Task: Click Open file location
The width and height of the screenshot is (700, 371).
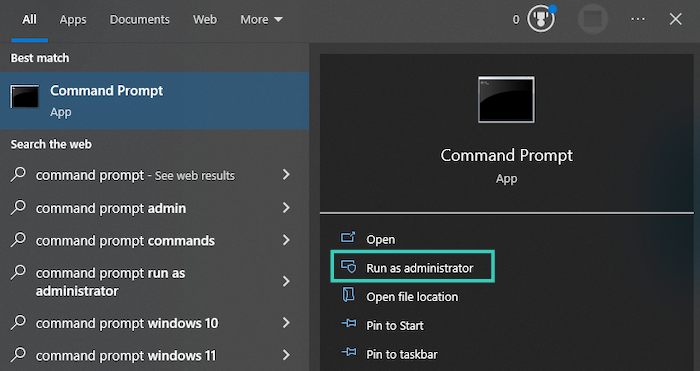Action: click(x=412, y=297)
